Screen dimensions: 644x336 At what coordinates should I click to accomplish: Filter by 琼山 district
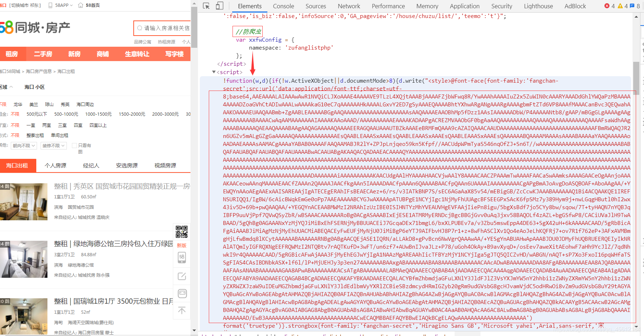(x=49, y=104)
